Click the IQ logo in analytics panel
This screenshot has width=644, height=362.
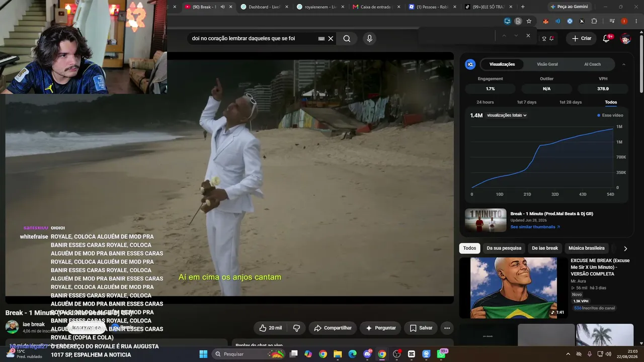click(x=470, y=64)
